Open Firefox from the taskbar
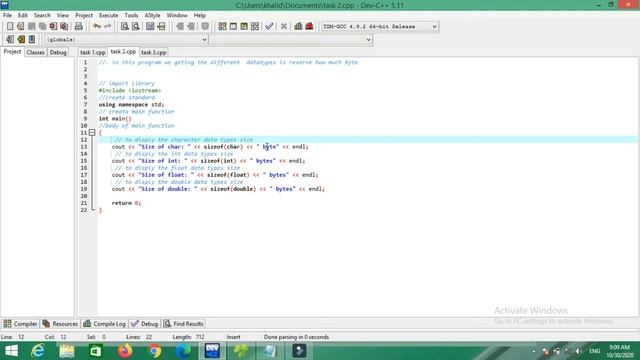The width and height of the screenshot is (640, 360). (x=125, y=351)
